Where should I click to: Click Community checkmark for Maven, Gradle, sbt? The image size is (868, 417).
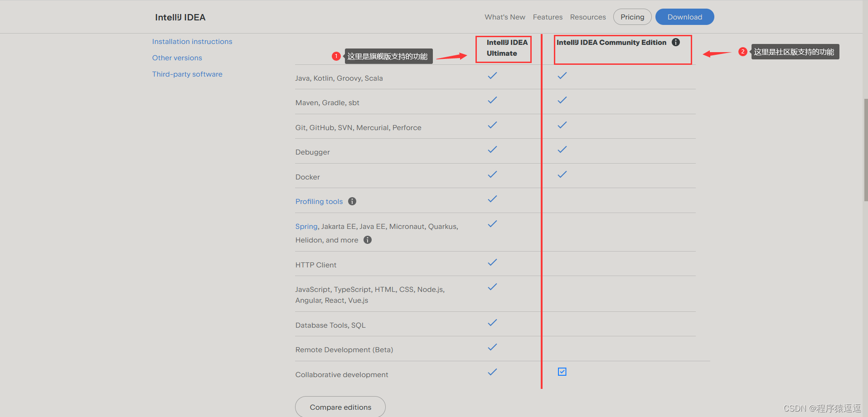coord(562,100)
